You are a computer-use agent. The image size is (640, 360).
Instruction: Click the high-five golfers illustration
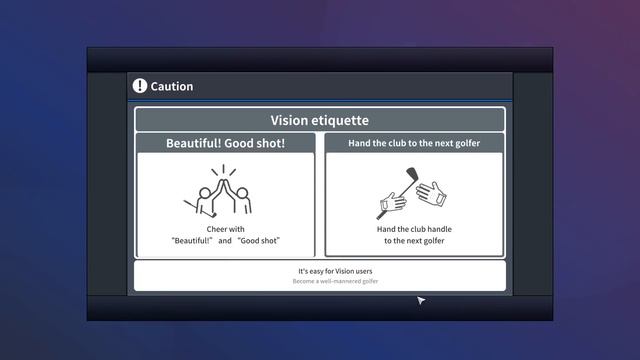219,191
